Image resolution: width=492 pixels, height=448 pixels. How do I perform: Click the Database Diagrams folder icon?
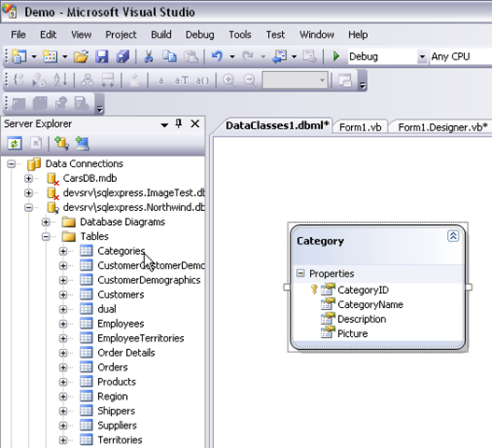(69, 222)
